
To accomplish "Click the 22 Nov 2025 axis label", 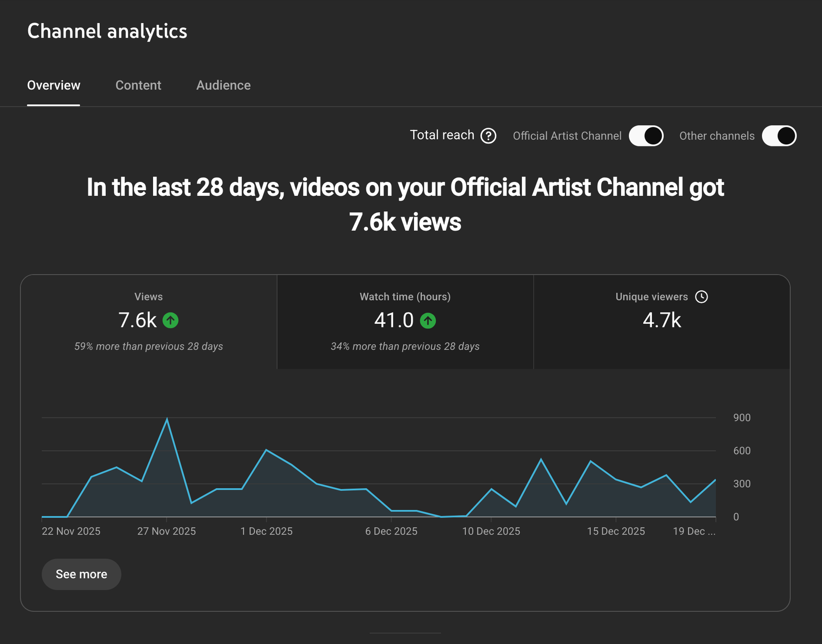I will click(x=71, y=531).
